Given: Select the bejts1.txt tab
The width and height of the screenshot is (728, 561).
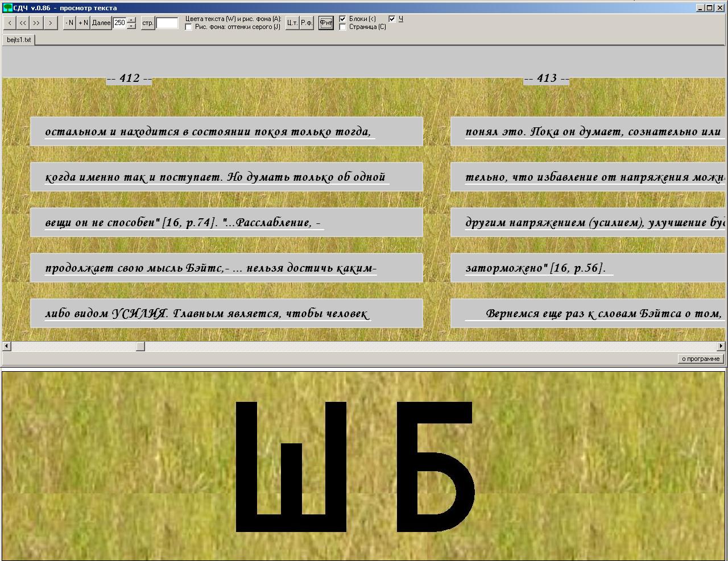Looking at the screenshot, I should (x=19, y=40).
